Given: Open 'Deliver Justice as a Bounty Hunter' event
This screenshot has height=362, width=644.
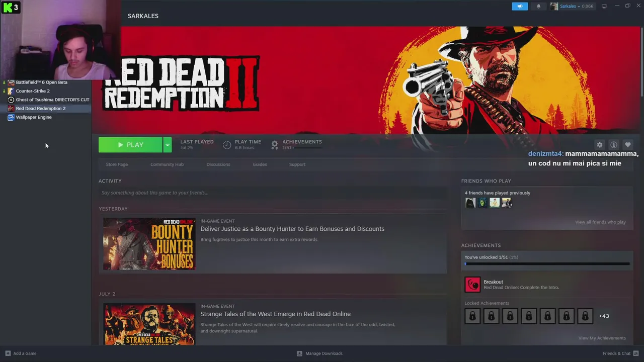Looking at the screenshot, I should pos(292,229).
